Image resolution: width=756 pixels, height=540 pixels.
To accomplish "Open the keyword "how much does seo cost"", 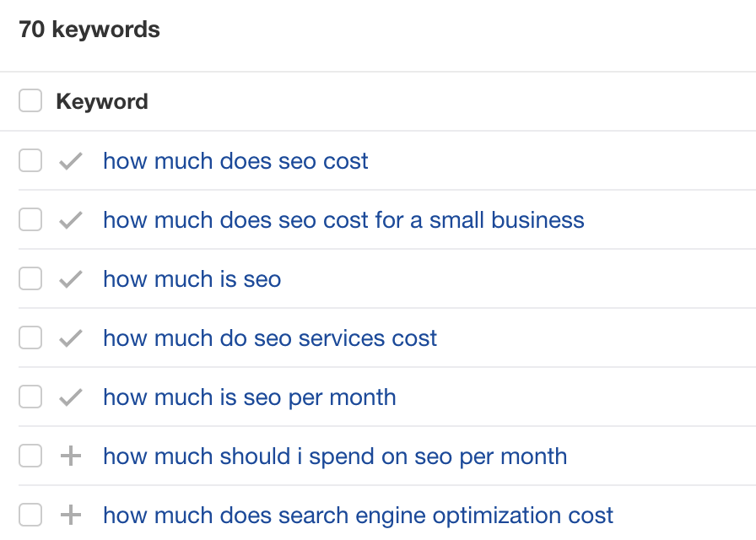I will click(235, 160).
